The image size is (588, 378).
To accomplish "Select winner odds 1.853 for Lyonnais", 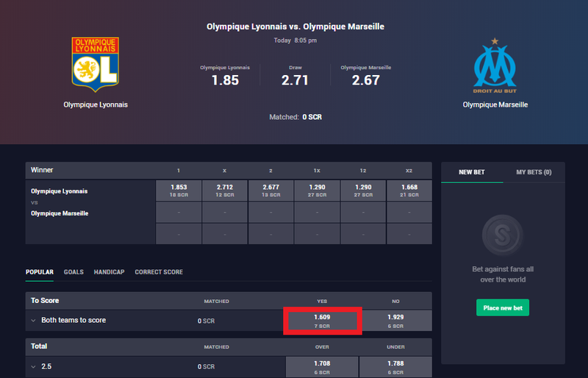I will 179,190.
